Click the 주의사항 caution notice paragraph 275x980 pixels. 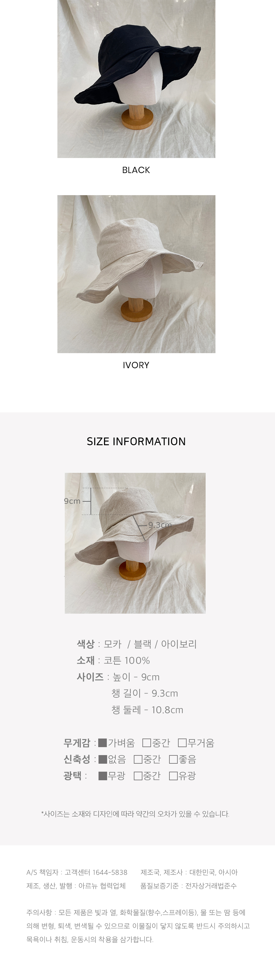138,926
